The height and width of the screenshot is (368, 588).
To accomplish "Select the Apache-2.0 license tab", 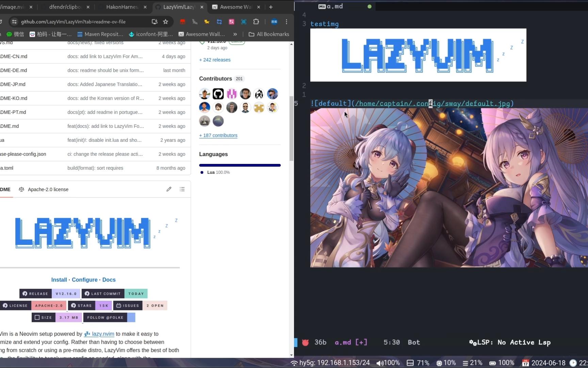I will 44,189.
